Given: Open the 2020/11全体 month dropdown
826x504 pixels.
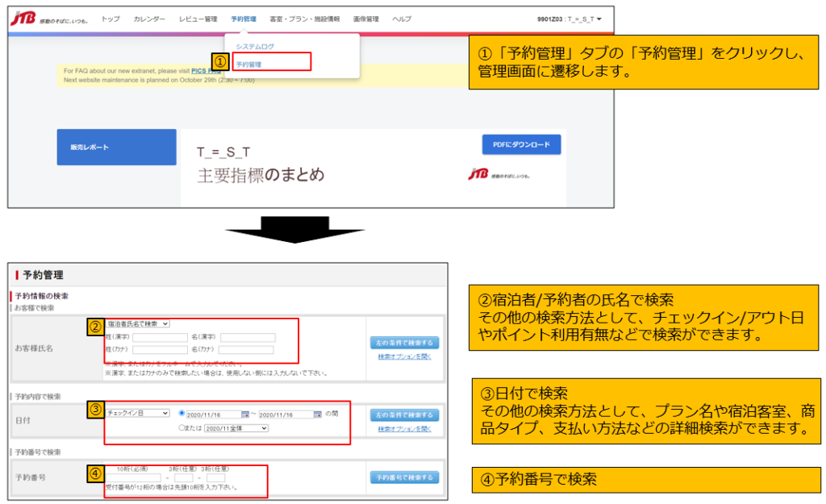Looking at the screenshot, I should pyautogui.click(x=236, y=428).
